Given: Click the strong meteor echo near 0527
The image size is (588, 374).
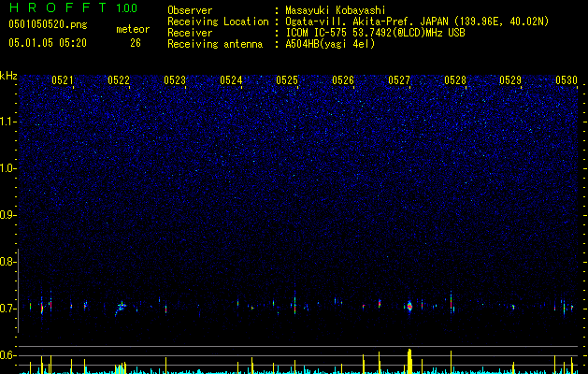Looking at the screenshot, I should point(409,306).
